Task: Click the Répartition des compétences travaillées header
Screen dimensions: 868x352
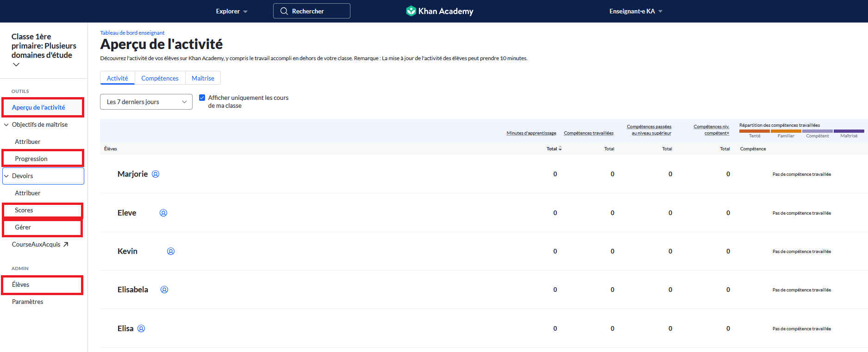Action: tap(780, 125)
